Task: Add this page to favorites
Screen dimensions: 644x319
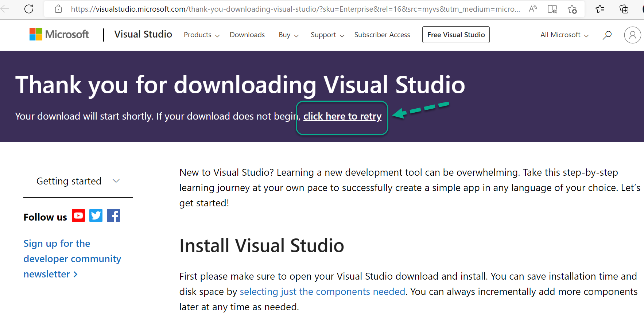Action: click(x=572, y=9)
